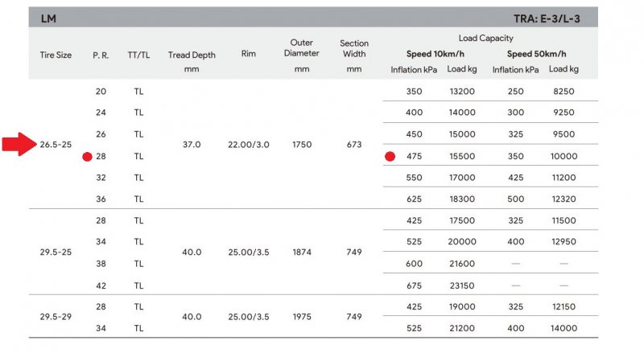This screenshot has height=353, width=644.
Task: Click the red arrow pointing at 26.5-25
Action: tap(17, 145)
